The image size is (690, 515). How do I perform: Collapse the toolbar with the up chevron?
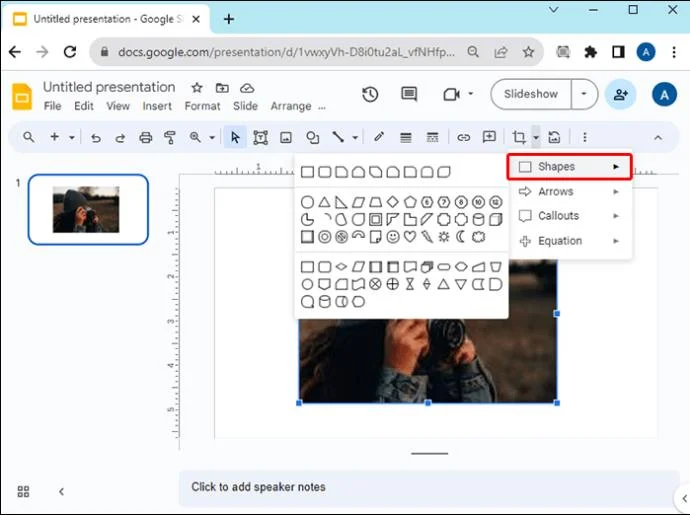click(657, 137)
